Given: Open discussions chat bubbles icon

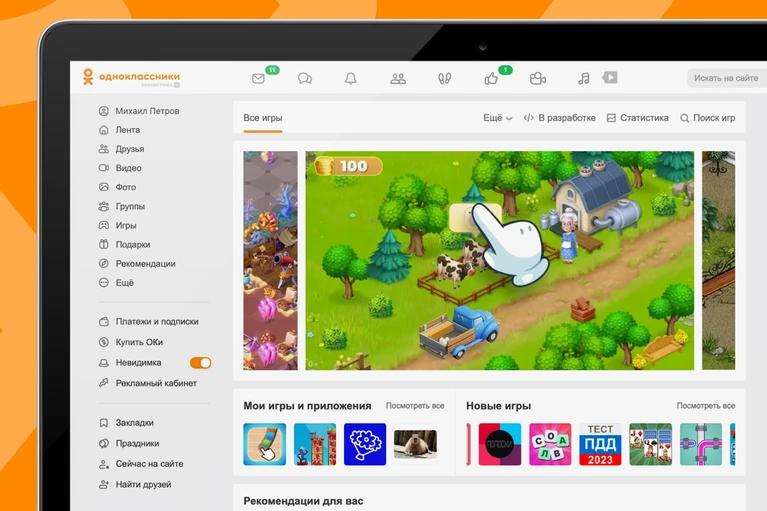Looking at the screenshot, I should coord(305,79).
